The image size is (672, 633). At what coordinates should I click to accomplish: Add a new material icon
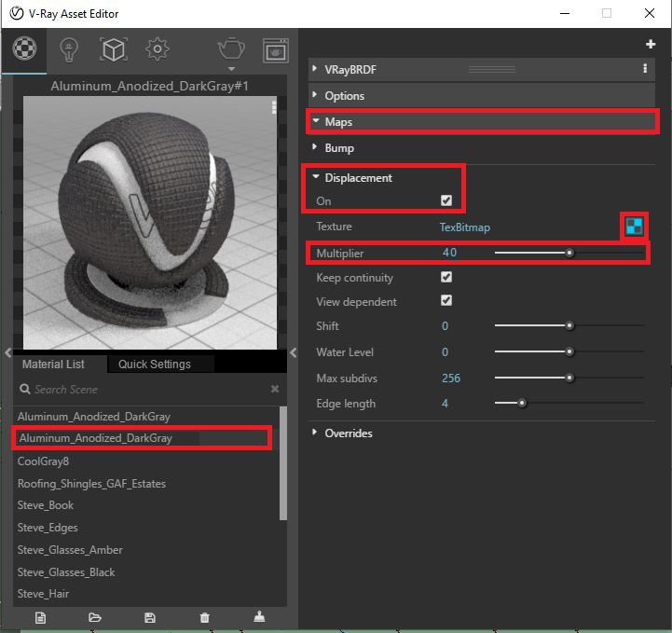pos(40,617)
